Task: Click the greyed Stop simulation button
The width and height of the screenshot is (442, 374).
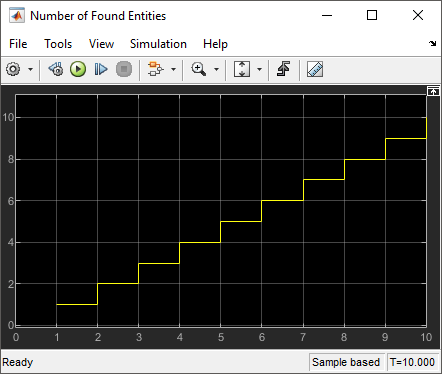Action: [124, 69]
